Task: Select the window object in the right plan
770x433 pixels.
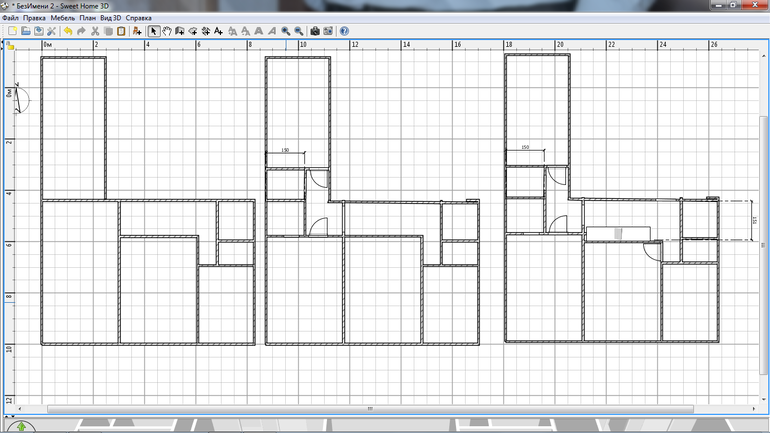Action: [x=618, y=234]
